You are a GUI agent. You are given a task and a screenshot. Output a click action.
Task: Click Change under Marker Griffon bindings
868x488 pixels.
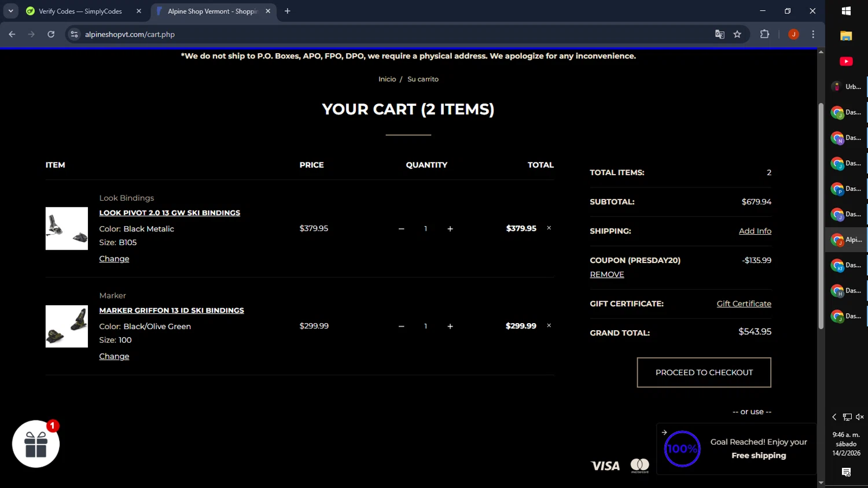pyautogui.click(x=114, y=356)
